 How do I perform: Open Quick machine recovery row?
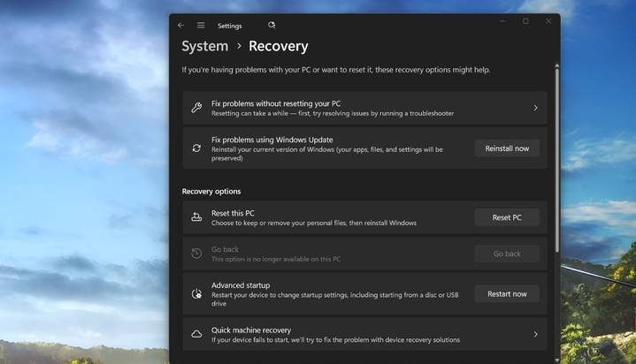[x=364, y=334]
